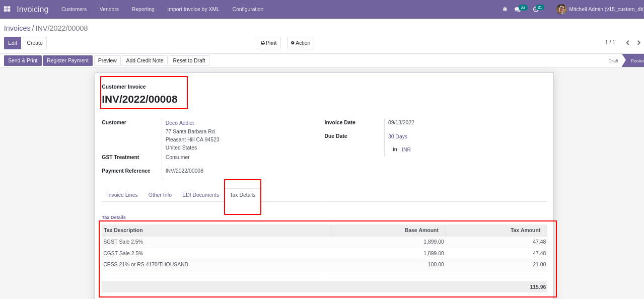Open the apps grid home menu icon

click(x=7, y=9)
